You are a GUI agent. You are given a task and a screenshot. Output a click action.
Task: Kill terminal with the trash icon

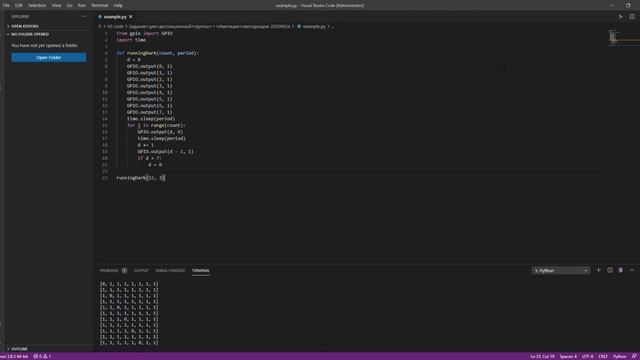(620, 270)
